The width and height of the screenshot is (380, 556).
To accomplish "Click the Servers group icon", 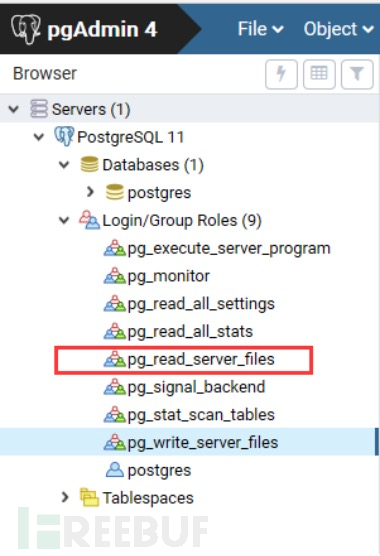I will pyautogui.click(x=38, y=109).
